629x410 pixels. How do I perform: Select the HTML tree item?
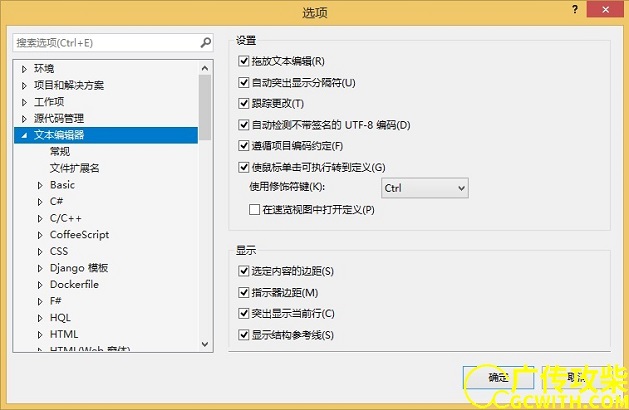pos(64,334)
